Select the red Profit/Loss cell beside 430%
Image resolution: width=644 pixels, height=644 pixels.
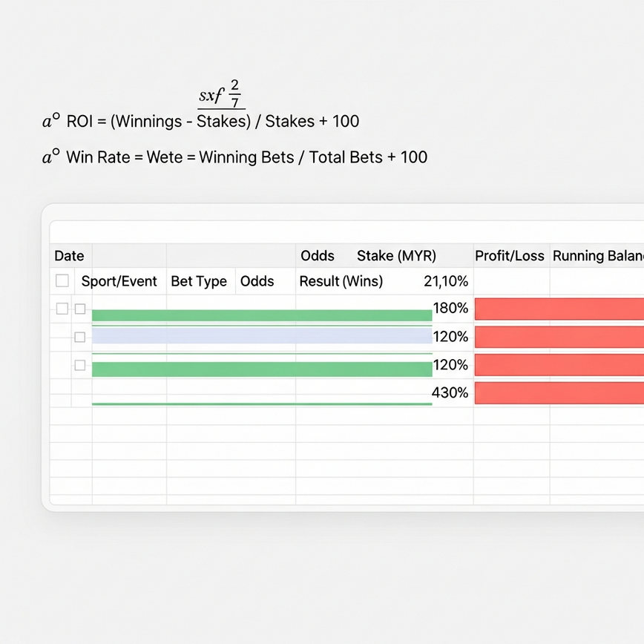click(x=558, y=392)
